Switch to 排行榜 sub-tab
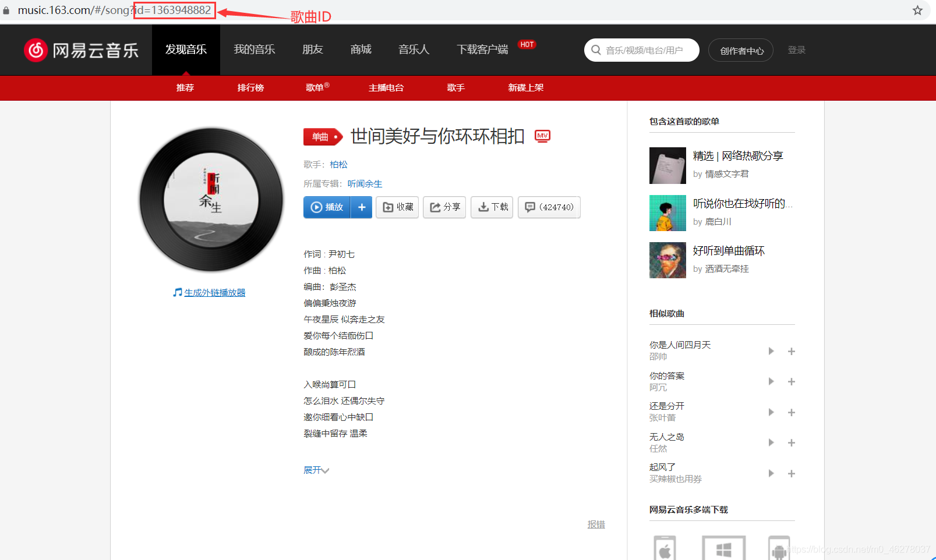 [250, 87]
